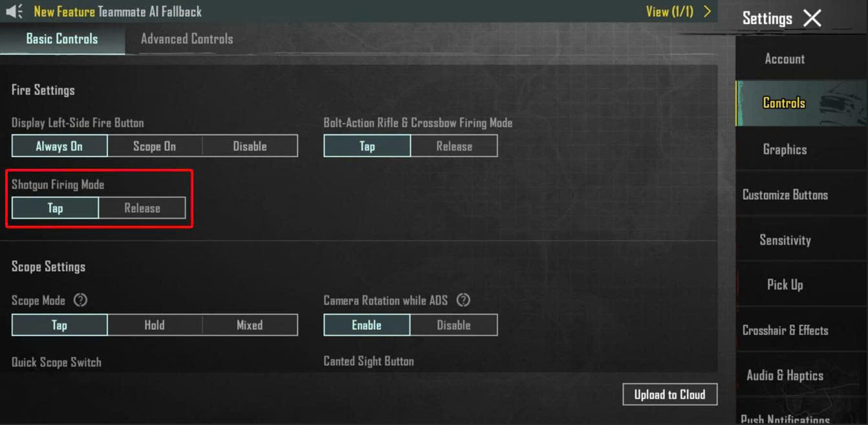
Task: Switch to Advanced Controls tab
Action: [x=187, y=39]
